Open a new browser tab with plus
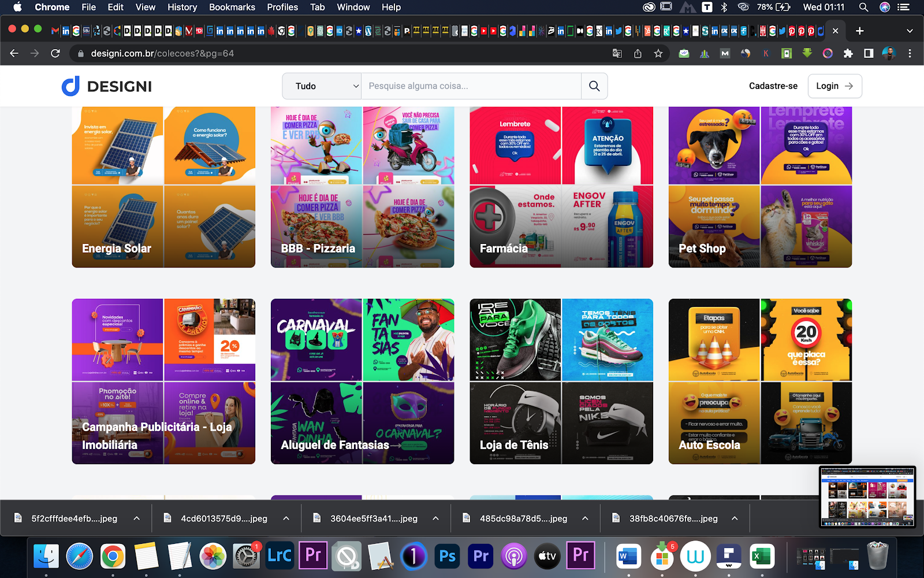This screenshot has height=578, width=924. point(860,31)
